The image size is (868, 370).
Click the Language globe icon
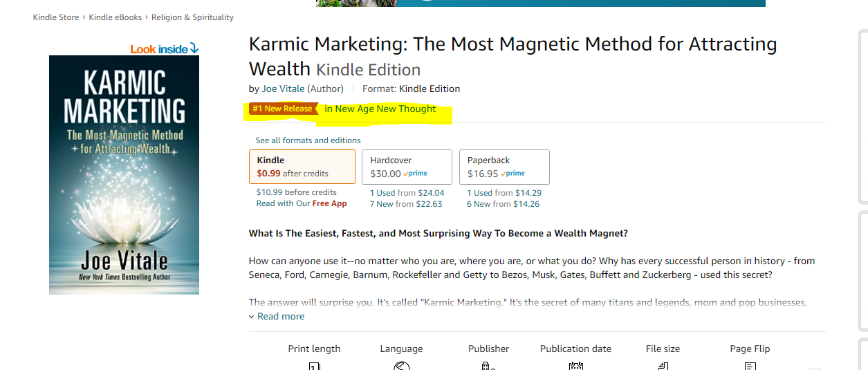click(401, 366)
